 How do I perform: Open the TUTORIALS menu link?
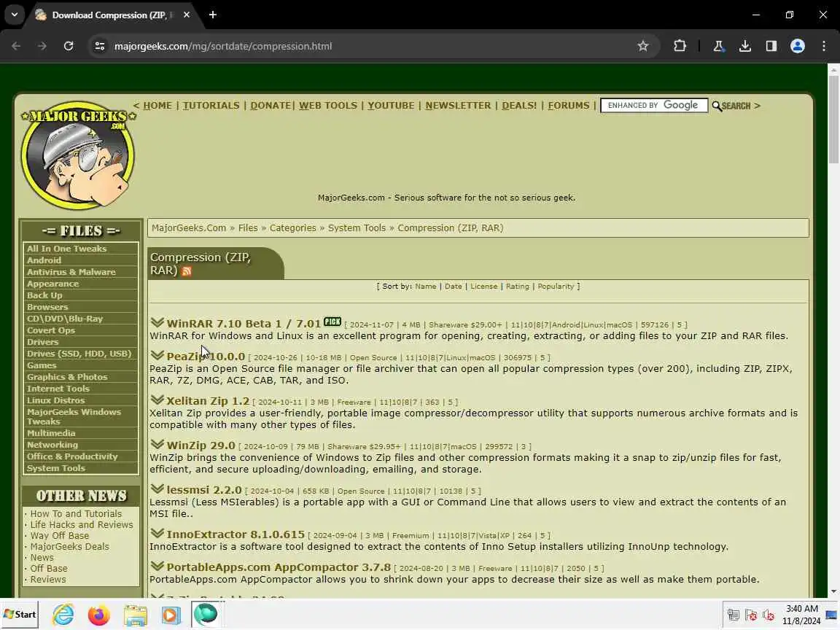coord(211,106)
